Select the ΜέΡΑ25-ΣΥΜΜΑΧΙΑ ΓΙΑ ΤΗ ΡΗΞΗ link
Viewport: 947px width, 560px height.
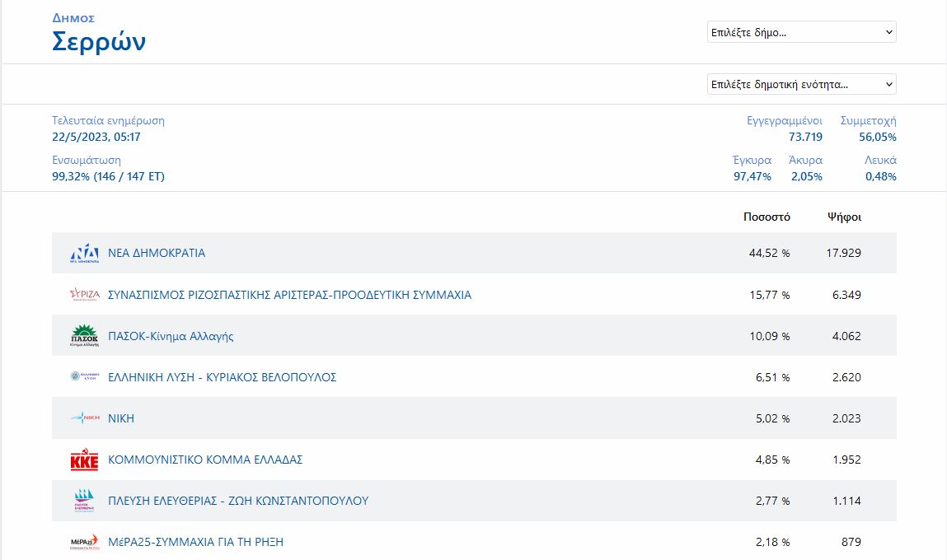tap(195, 542)
